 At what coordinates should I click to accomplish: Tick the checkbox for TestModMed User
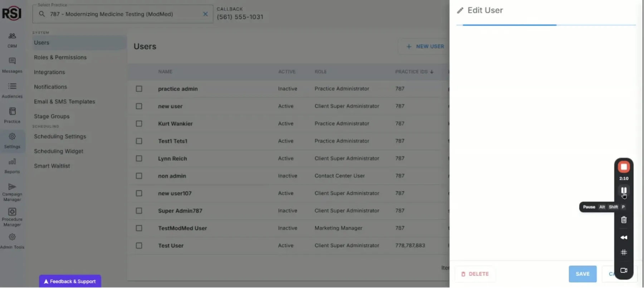(139, 228)
